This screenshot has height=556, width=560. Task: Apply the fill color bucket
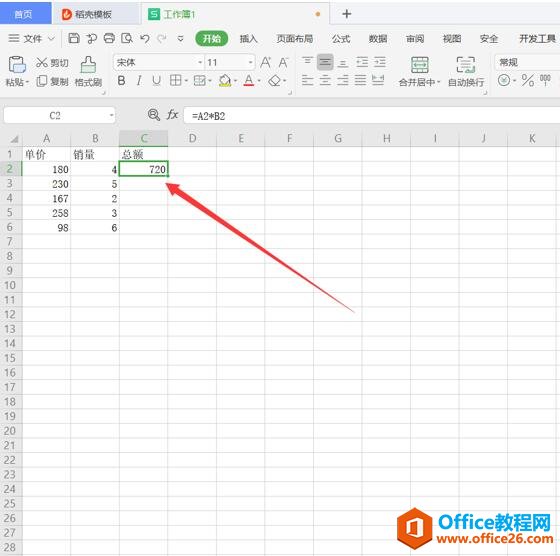click(x=225, y=81)
